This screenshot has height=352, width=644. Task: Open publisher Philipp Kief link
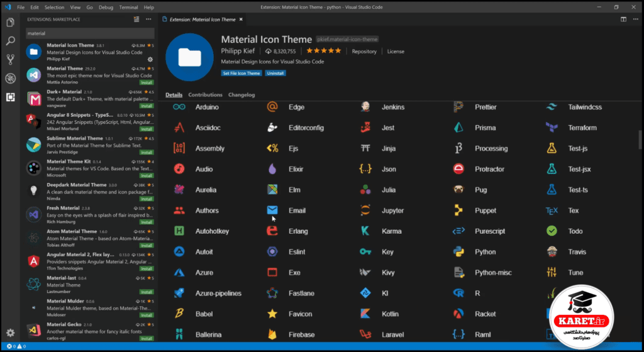click(238, 51)
